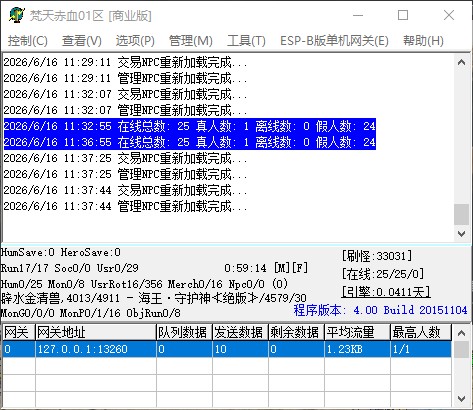Viewport: 473px width, 410px height.
Task: Select log line 11:37:25 交易NPC重新加载完成
Action: 125,158
